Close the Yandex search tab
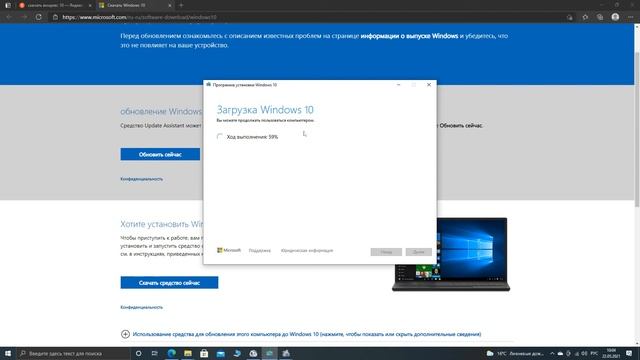This screenshot has height=360, width=640. pyautogui.click(x=90, y=5)
